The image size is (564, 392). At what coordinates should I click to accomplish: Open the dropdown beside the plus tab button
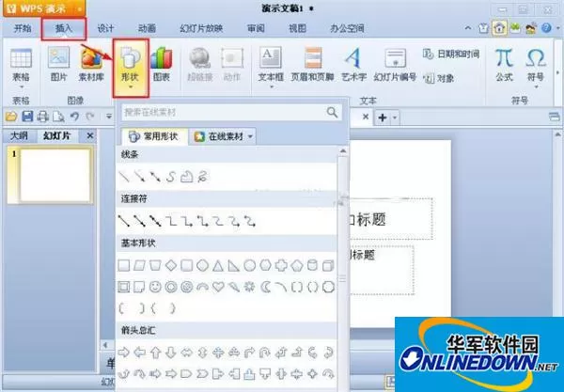point(395,118)
